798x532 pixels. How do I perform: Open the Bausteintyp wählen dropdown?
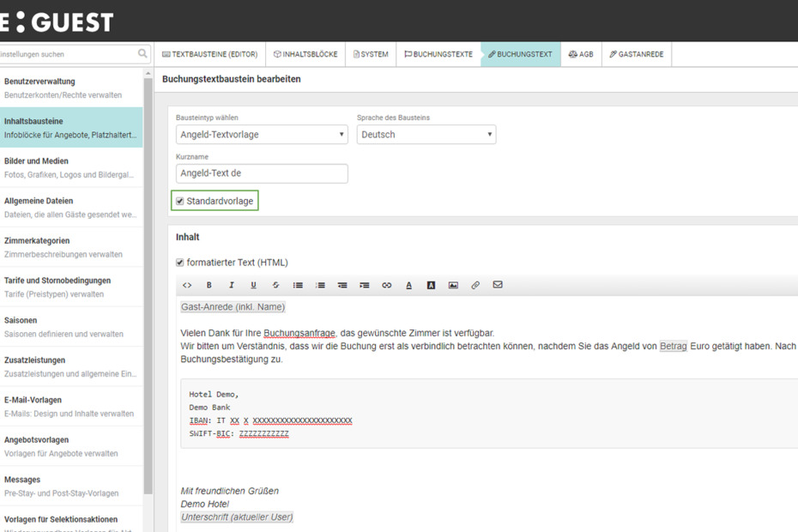click(262, 135)
